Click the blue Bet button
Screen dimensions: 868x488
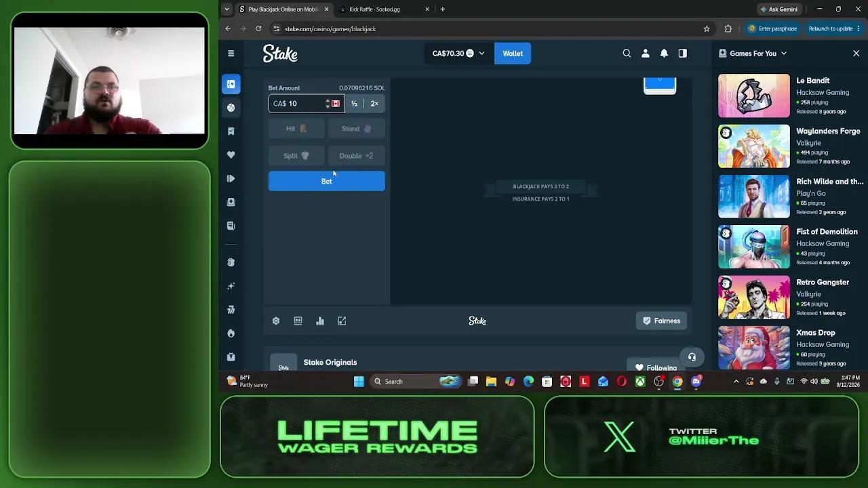[x=326, y=181]
